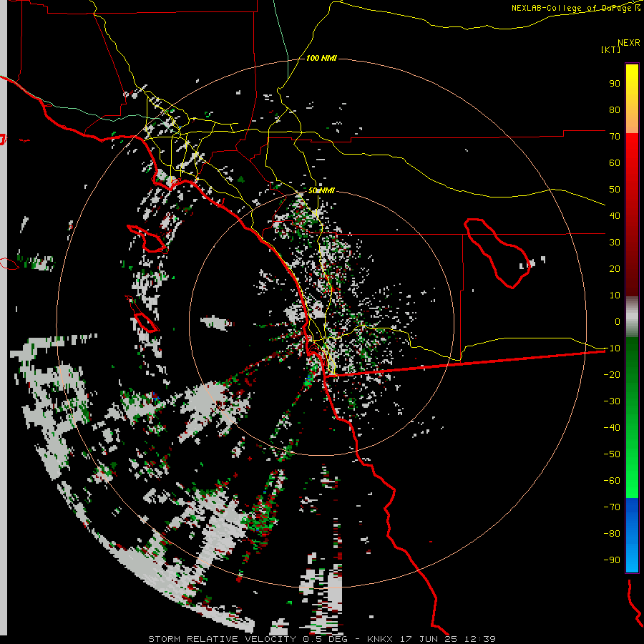Viewport: 644px width, 644px height.
Task: Click the 40 knot scale value
Action: [615, 216]
